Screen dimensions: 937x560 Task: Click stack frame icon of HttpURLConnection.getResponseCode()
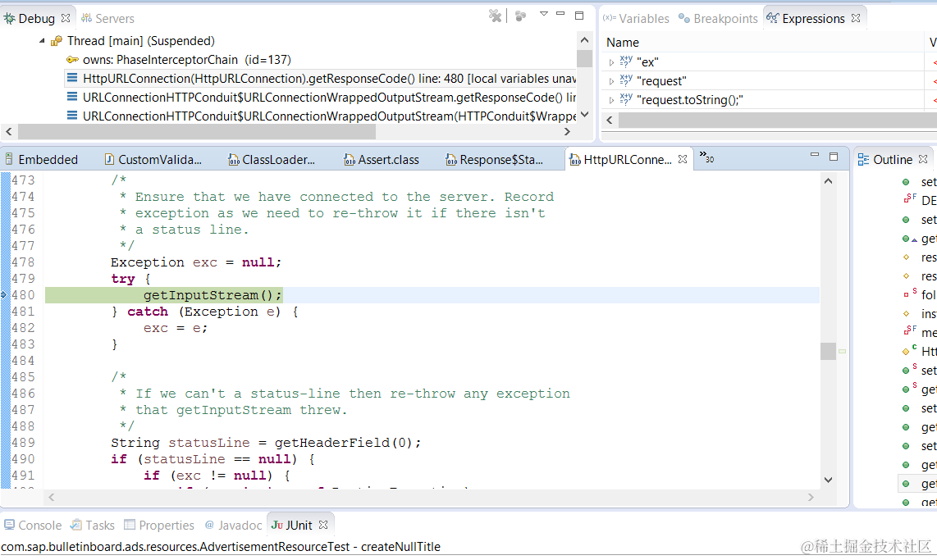click(x=71, y=78)
